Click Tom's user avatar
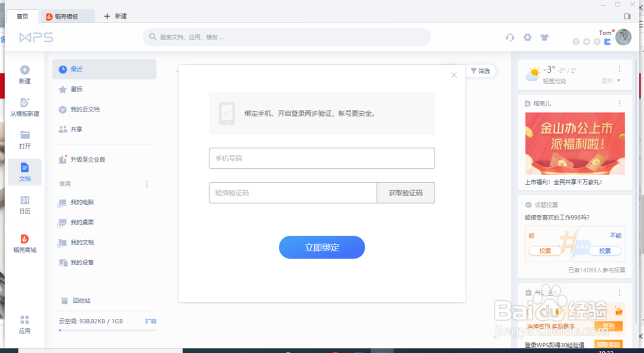The image size is (644, 353). tap(623, 37)
